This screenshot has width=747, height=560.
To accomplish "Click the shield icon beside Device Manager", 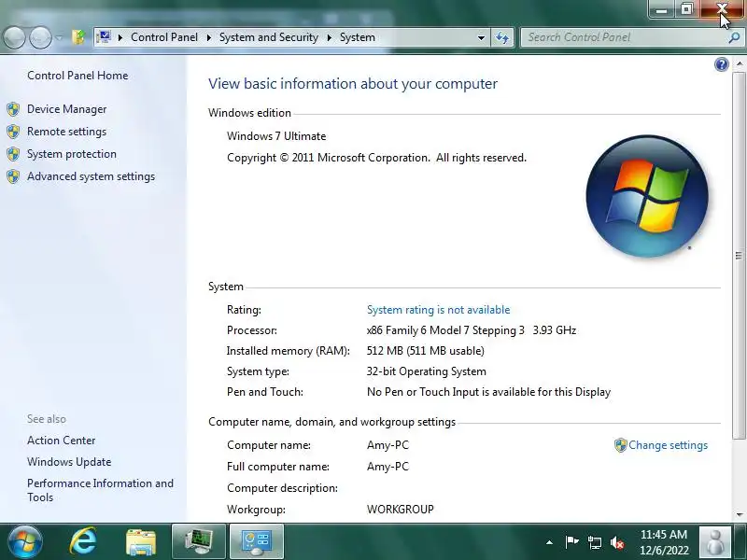I will pos(13,109).
